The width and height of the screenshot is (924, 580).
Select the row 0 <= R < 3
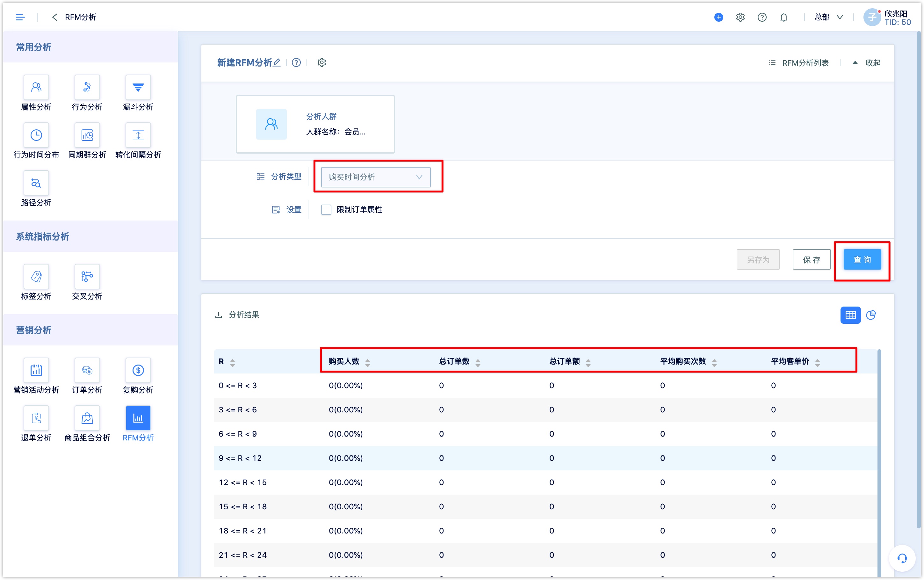[545, 386]
